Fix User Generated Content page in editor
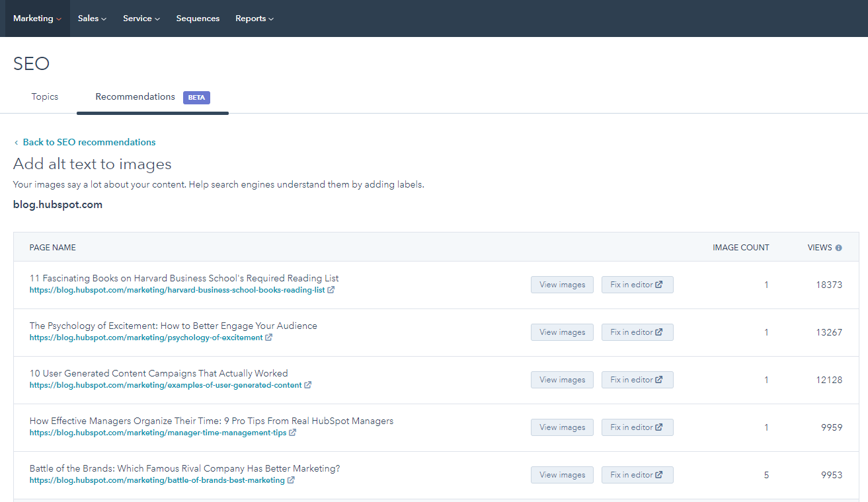 [637, 380]
